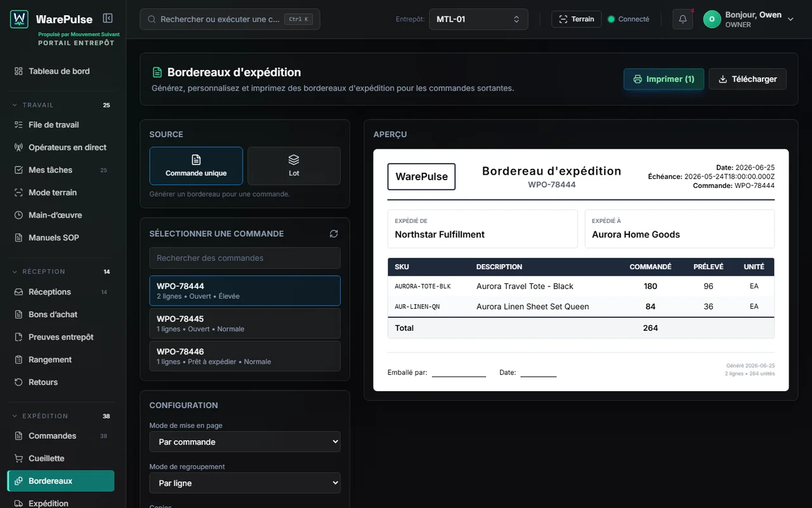812x508 pixels.
Task: Open the notifications bell
Action: tap(683, 19)
